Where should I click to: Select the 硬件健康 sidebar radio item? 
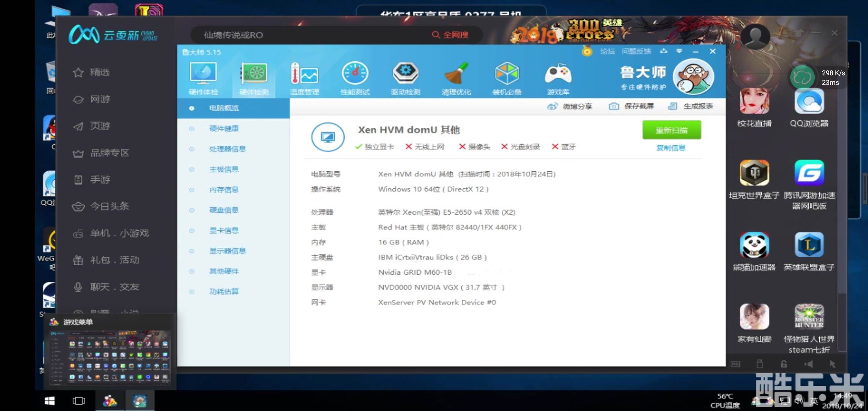224,129
